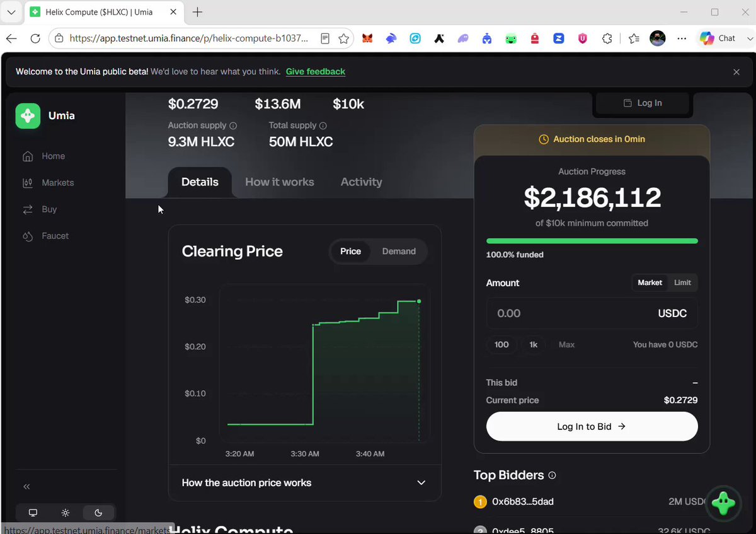Open the MetaMask fox extension

pyautogui.click(x=367, y=38)
